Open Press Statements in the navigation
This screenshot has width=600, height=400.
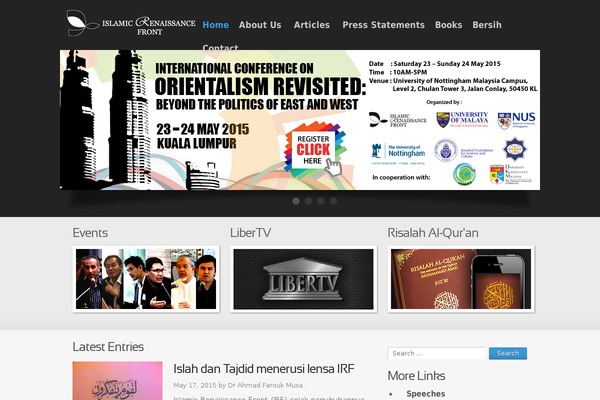click(x=383, y=25)
